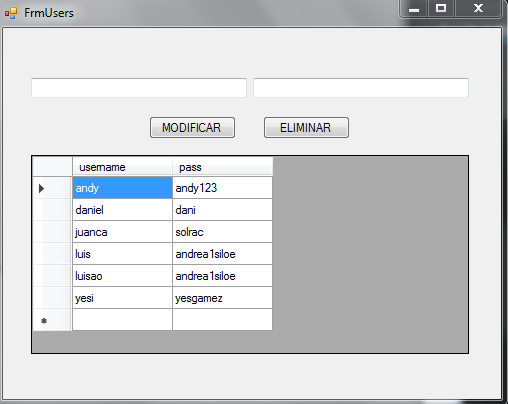Select the daniel username cell
This screenshot has height=404, width=508.
coord(122,210)
